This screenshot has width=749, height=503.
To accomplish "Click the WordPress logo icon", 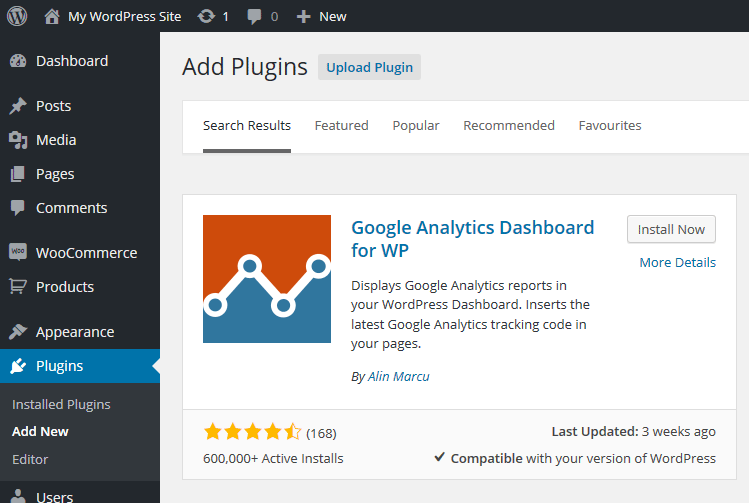I will pyautogui.click(x=17, y=16).
